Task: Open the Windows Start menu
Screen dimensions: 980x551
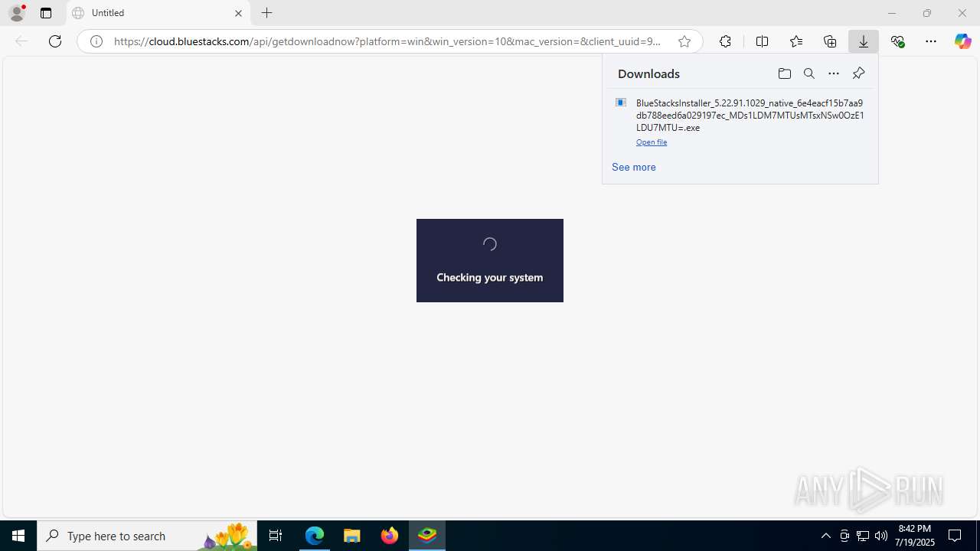Action: [18, 536]
